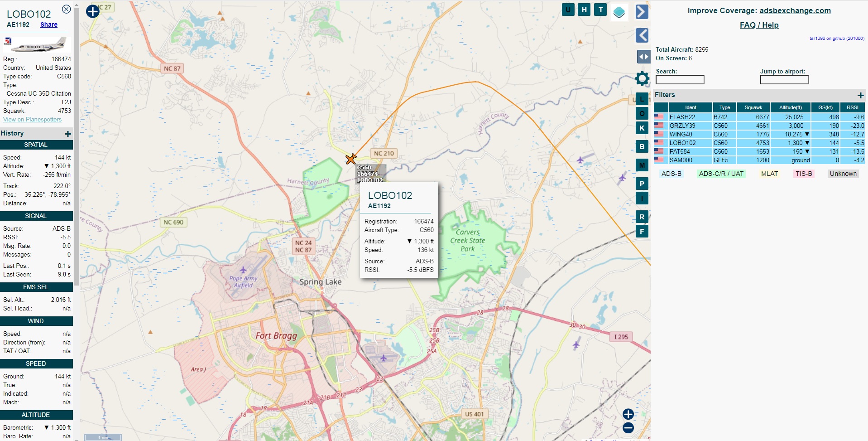This screenshot has height=441, width=868.
Task: Click the plus icon at map top-left
Action: click(x=93, y=11)
